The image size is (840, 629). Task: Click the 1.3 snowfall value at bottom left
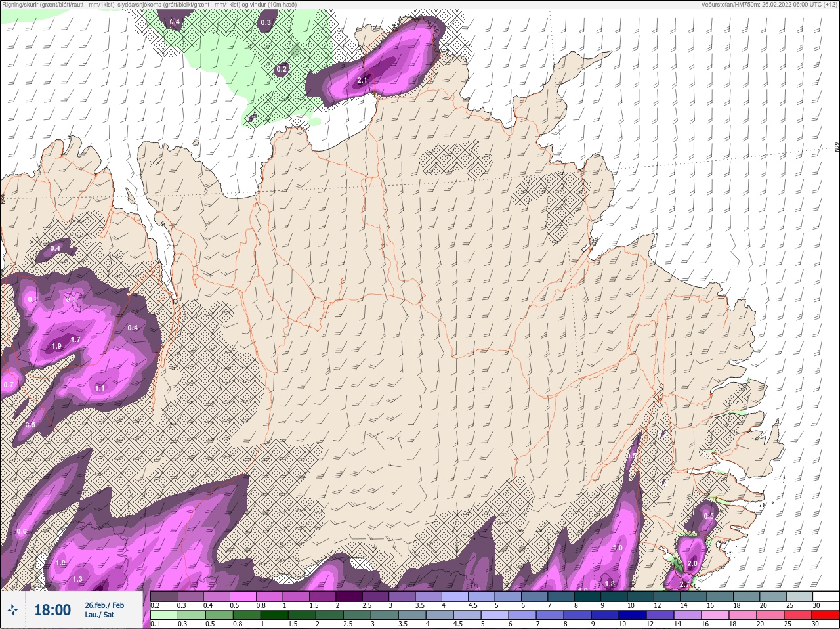[77, 579]
